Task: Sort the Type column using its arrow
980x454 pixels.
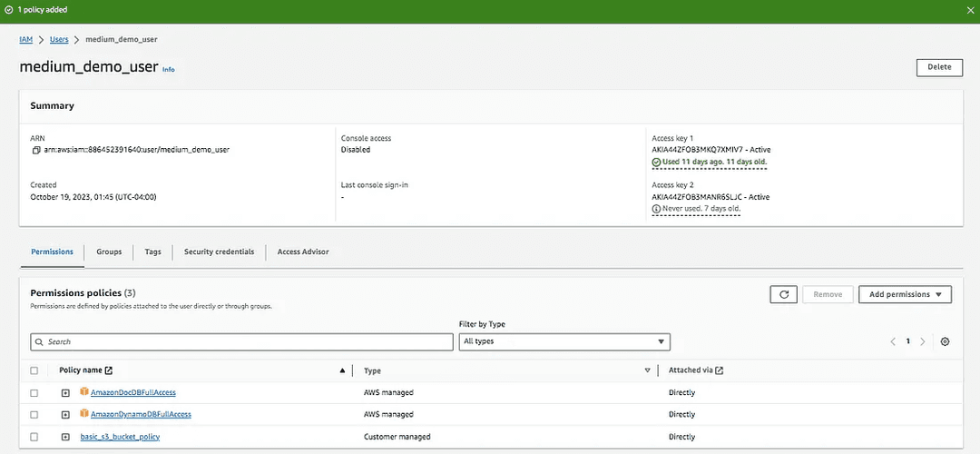Action: click(648, 370)
